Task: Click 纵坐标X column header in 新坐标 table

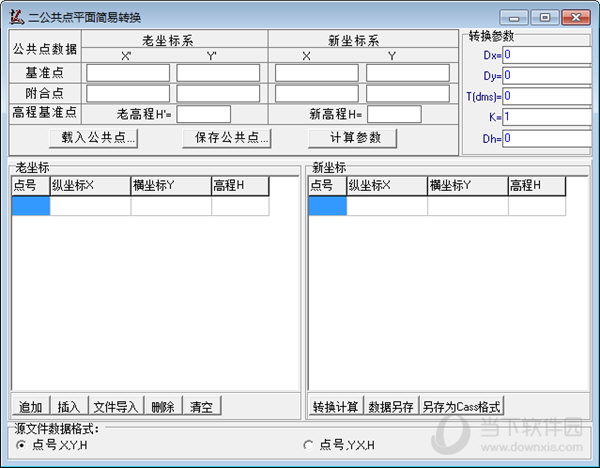Action: coord(387,186)
